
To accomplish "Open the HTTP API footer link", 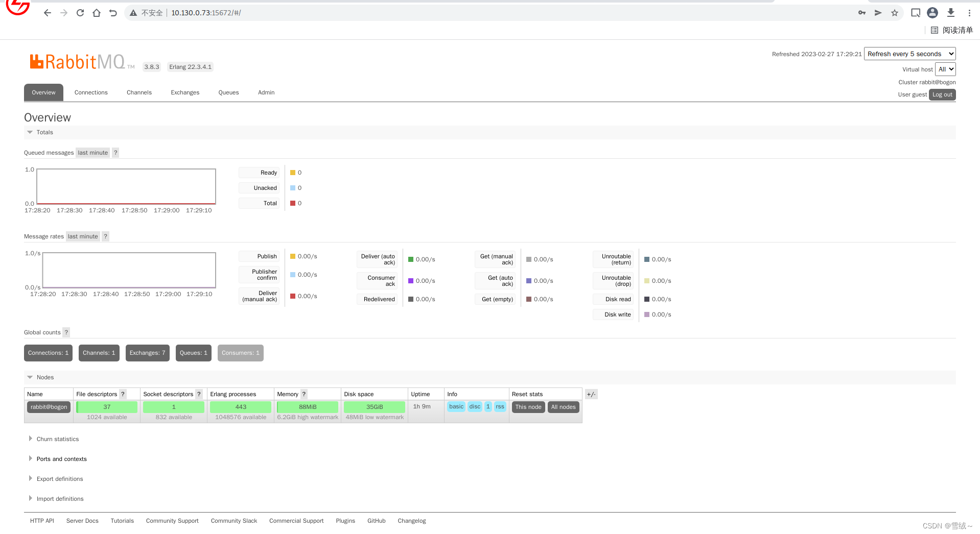I will [42, 521].
